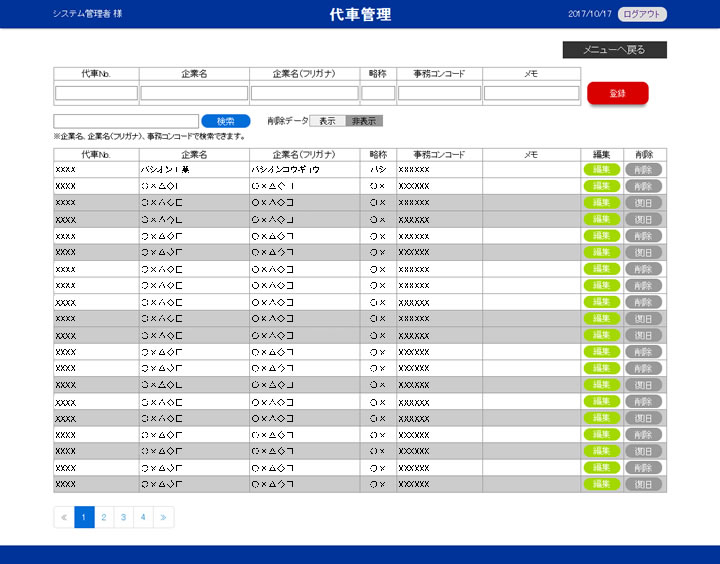Log out using ログアウト button

[x=642, y=14]
